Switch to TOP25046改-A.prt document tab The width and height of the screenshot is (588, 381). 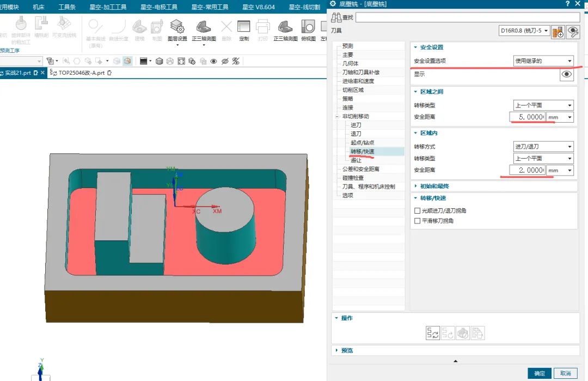click(x=81, y=73)
